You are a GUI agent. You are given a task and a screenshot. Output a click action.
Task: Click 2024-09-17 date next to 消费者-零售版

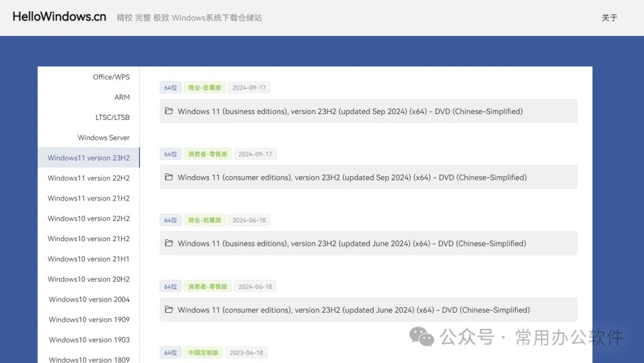pos(255,154)
